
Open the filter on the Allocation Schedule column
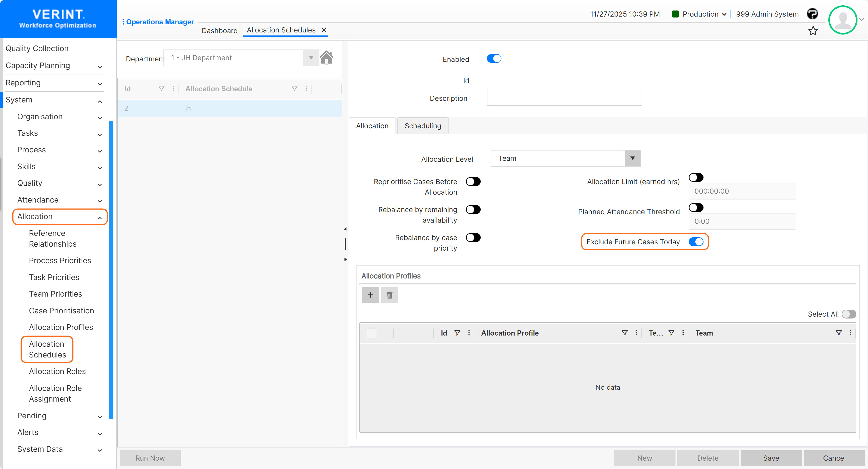tap(294, 88)
